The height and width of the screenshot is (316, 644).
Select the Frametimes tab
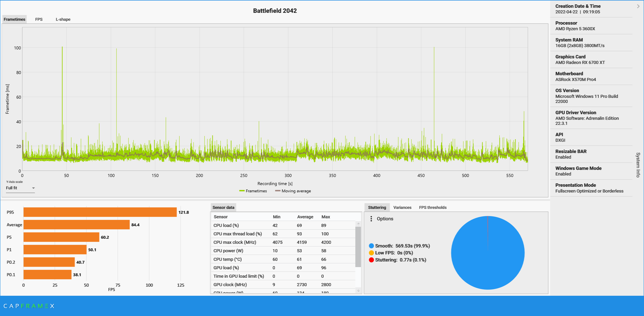tap(15, 19)
